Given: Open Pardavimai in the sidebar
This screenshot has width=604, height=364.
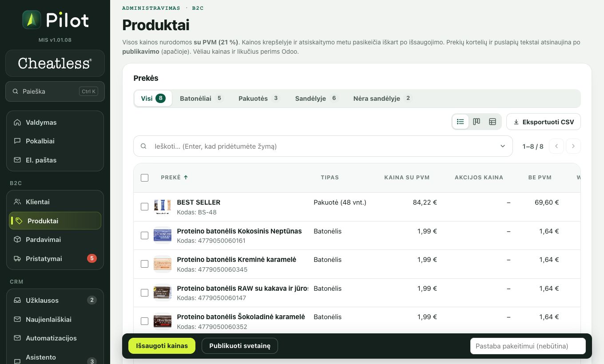Looking at the screenshot, I should click(55, 240).
